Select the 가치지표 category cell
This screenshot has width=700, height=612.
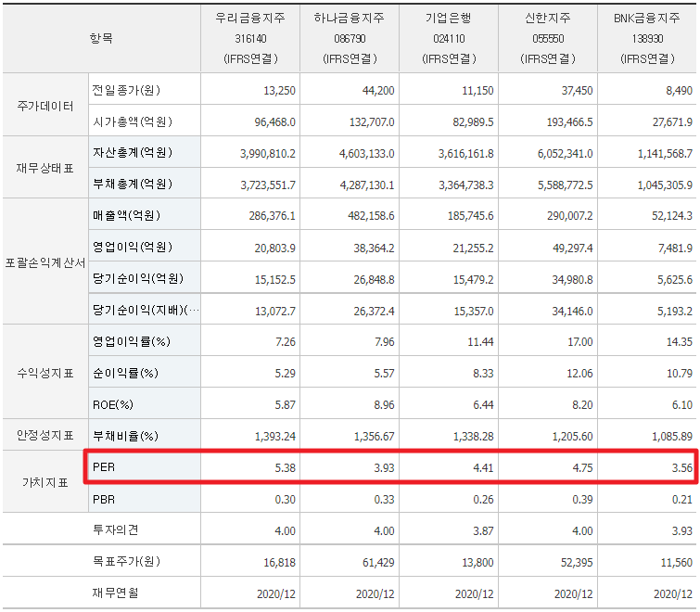[45, 482]
